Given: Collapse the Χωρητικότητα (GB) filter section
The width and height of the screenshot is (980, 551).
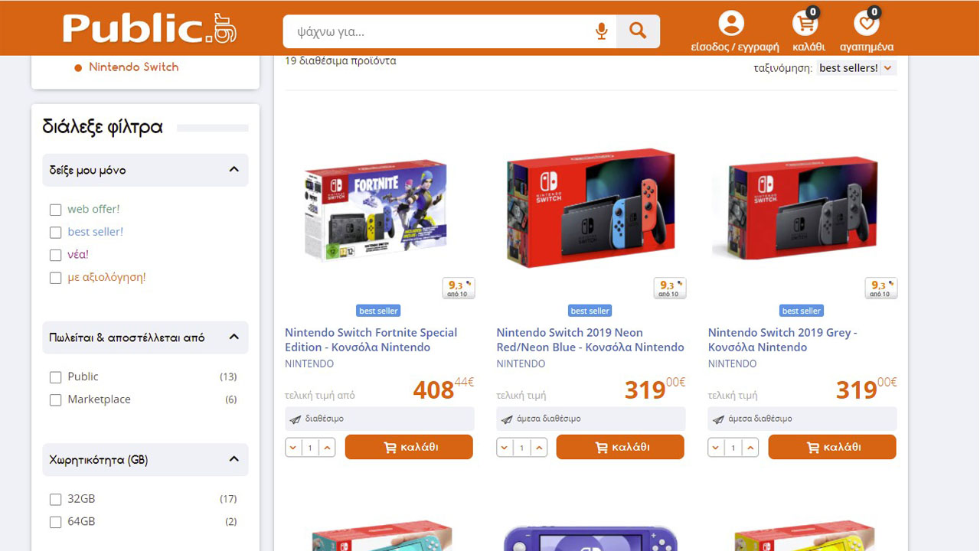Looking at the screenshot, I should pyautogui.click(x=234, y=459).
